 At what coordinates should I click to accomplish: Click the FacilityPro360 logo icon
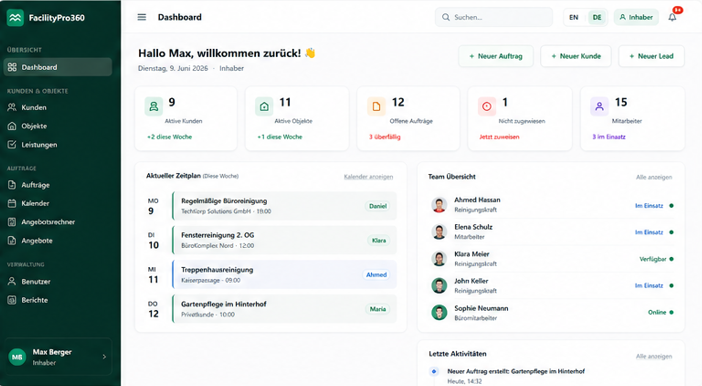tap(15, 18)
